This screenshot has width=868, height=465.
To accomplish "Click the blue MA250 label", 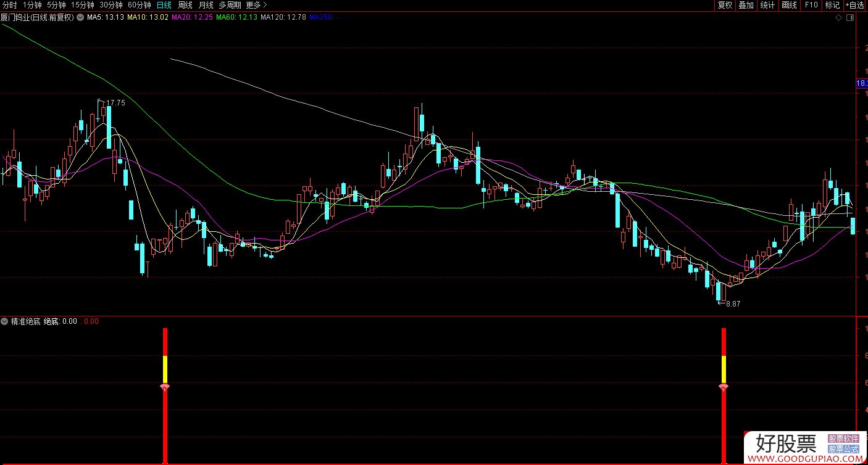I will point(323,17).
